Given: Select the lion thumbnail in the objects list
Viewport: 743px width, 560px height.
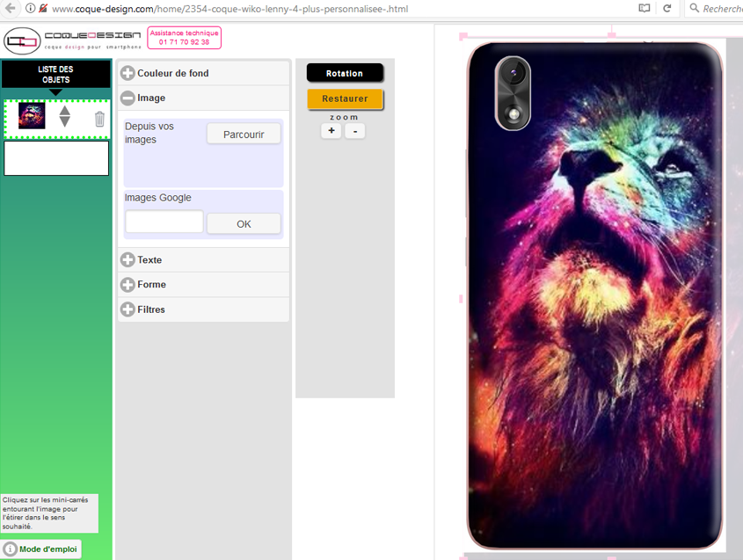Looking at the screenshot, I should [32, 115].
